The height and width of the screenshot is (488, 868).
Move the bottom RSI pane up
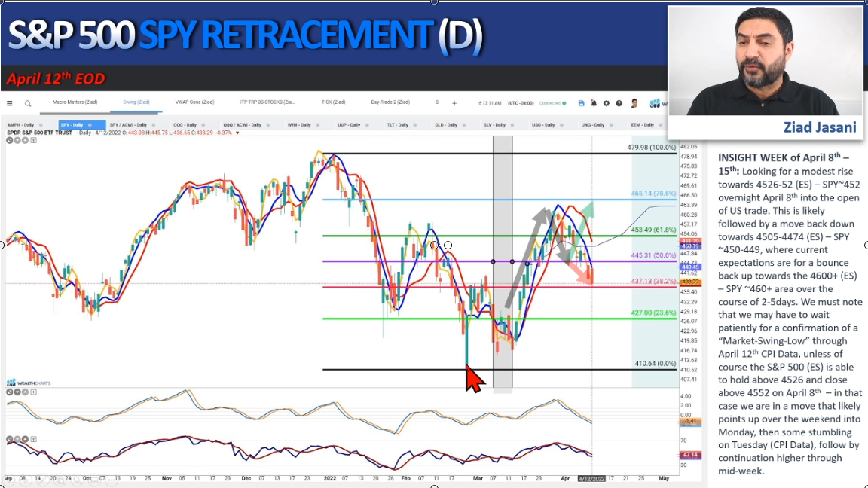click(x=26, y=439)
